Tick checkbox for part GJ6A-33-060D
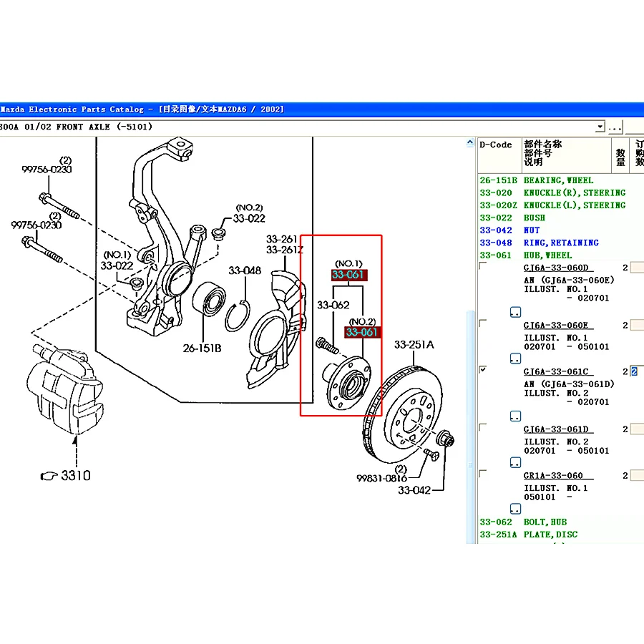644x644 pixels. (483, 266)
